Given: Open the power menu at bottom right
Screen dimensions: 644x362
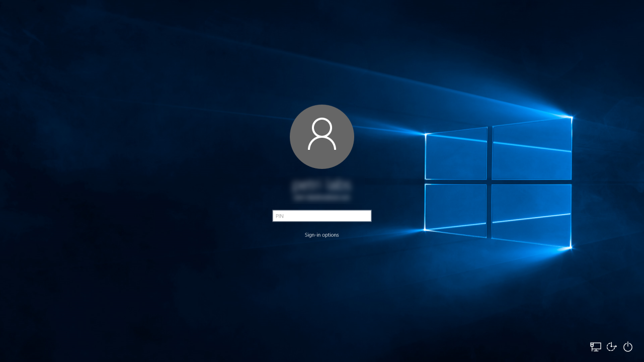Looking at the screenshot, I should click(627, 346).
